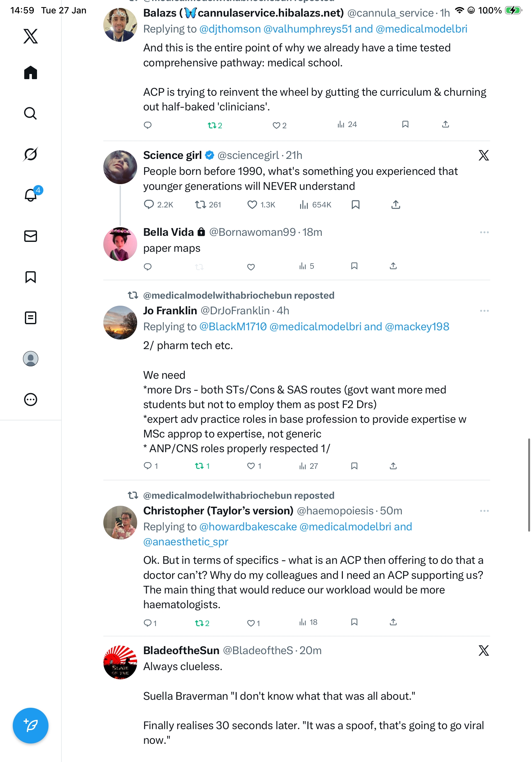Reply to Christopher's haematologists post
Viewport: 532px width, 762px height.
coord(148,623)
